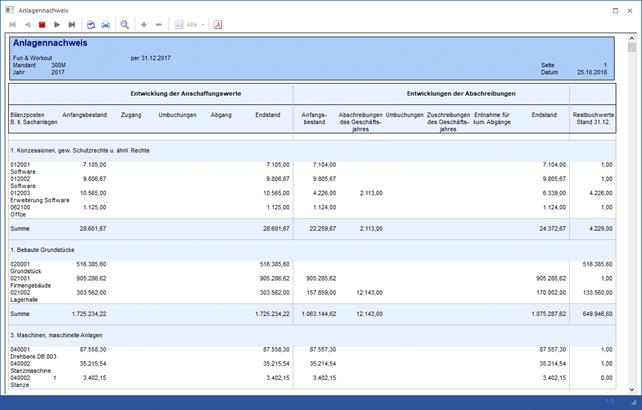Export report as PDF
Image resolution: width=642 pixels, height=410 pixels.
(x=218, y=24)
